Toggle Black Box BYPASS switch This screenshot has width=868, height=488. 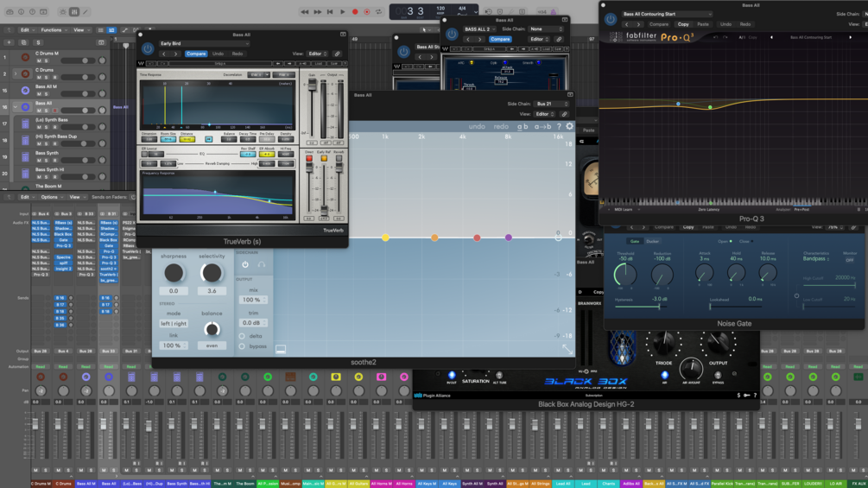coord(718,375)
